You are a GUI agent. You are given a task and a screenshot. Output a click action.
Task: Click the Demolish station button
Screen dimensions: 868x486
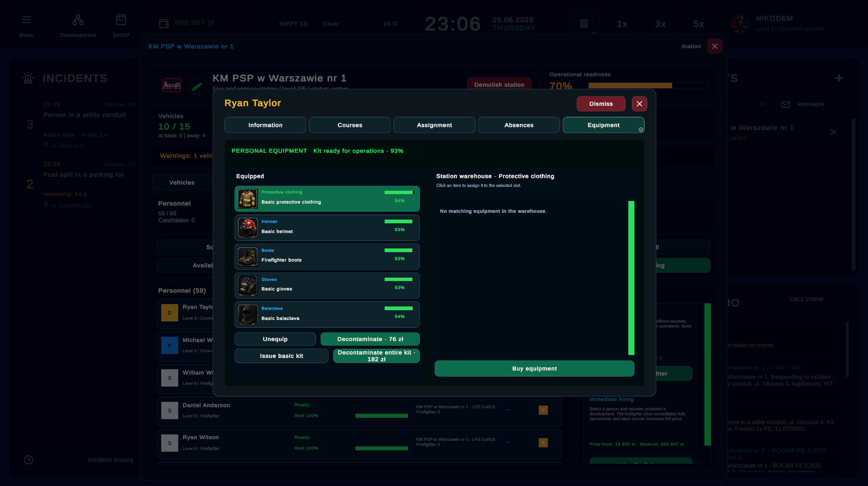click(499, 84)
